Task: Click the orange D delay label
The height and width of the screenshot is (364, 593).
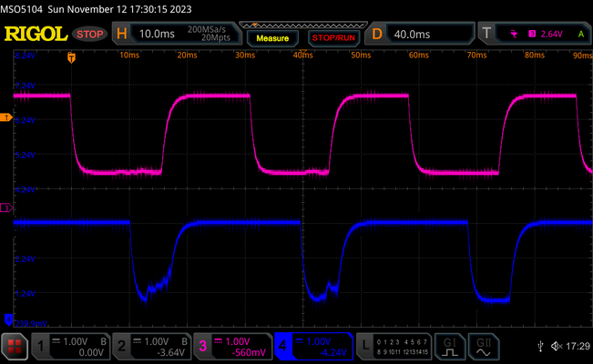Action: tap(377, 34)
